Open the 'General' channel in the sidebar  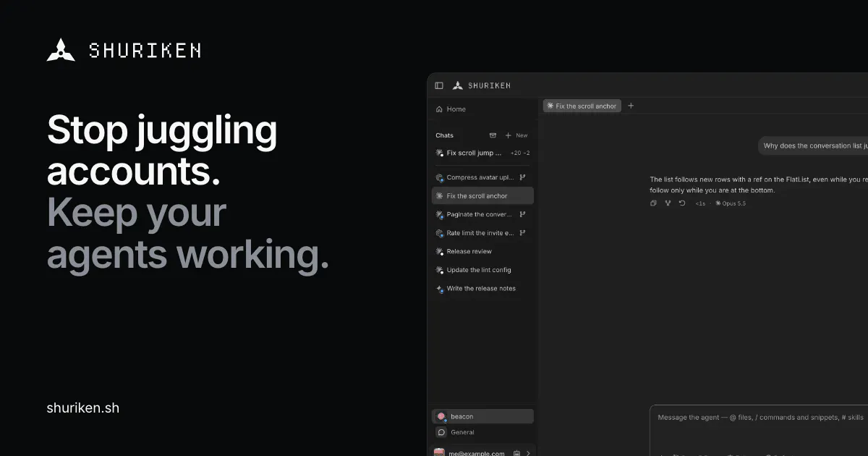(x=482, y=432)
